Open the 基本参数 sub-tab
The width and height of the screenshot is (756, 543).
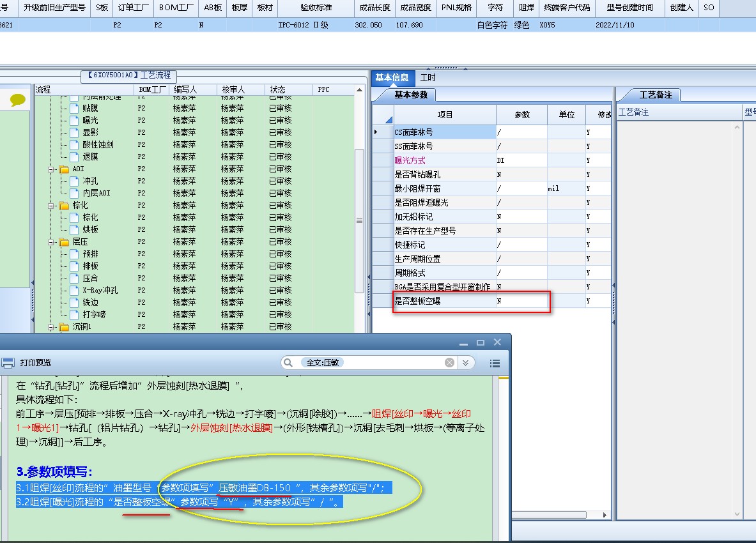click(x=411, y=95)
